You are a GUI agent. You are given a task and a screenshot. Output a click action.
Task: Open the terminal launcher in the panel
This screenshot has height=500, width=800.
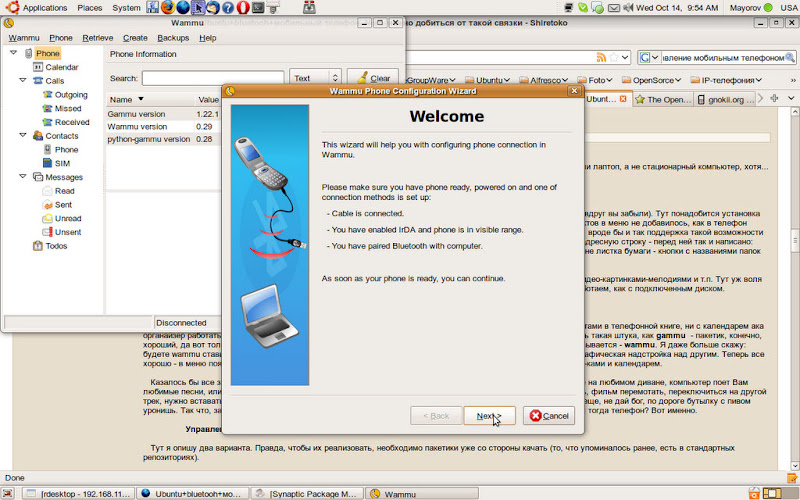258,7
